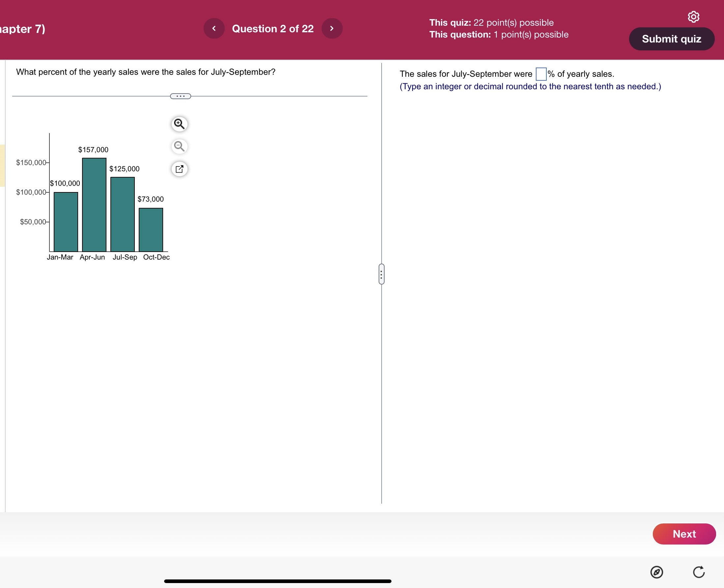Click the Oct-Dec $73,000 bar
The width and height of the screenshot is (724, 588).
click(x=151, y=230)
